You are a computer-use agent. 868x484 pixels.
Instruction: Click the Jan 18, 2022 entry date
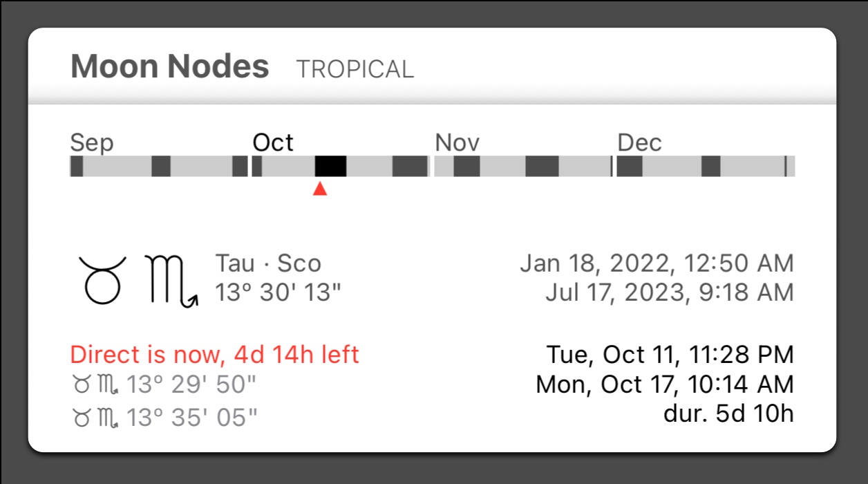pyautogui.click(x=655, y=263)
